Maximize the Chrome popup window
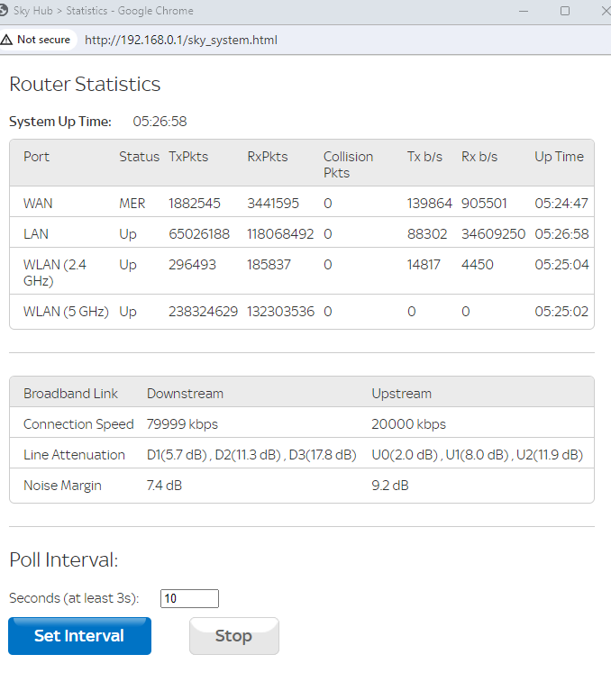 (565, 11)
